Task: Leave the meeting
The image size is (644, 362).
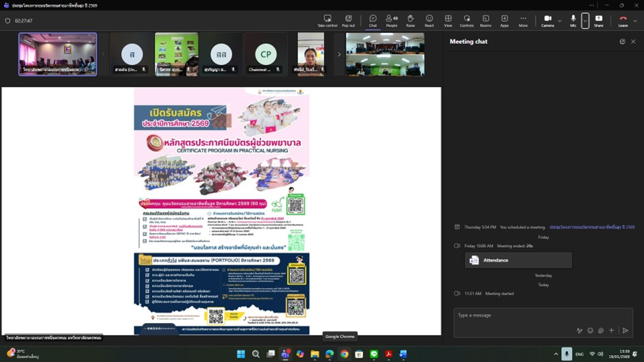Action: point(622,21)
